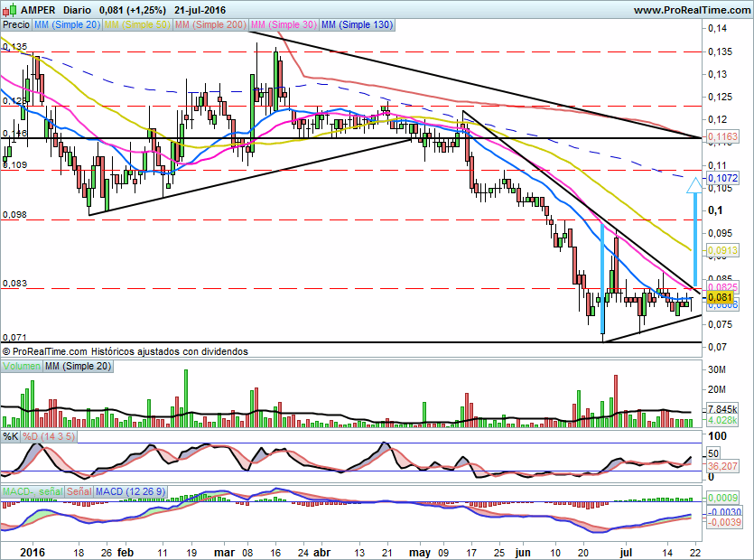
Task: Select the Precio indicator label
Action: click(x=16, y=24)
